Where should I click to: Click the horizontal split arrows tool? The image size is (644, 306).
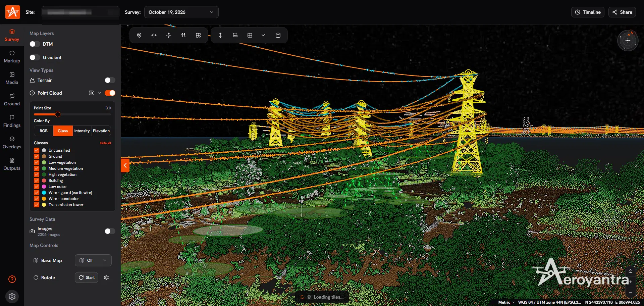pyautogui.click(x=154, y=35)
